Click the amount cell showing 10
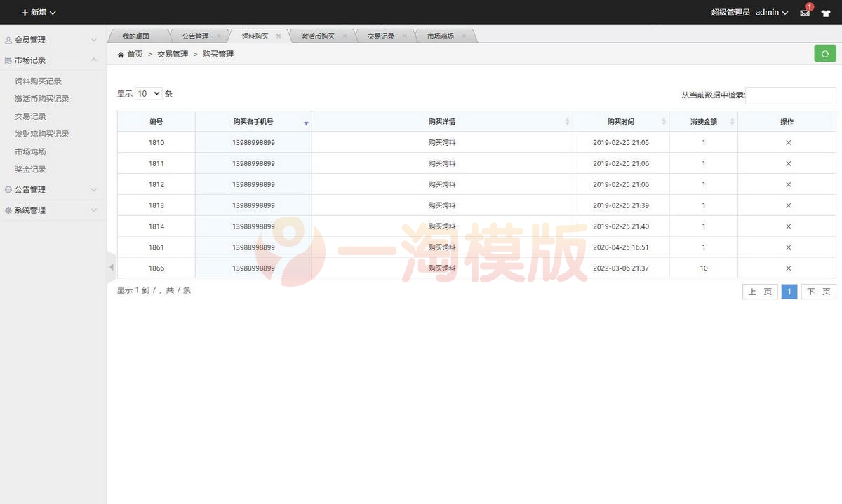 pyautogui.click(x=704, y=268)
